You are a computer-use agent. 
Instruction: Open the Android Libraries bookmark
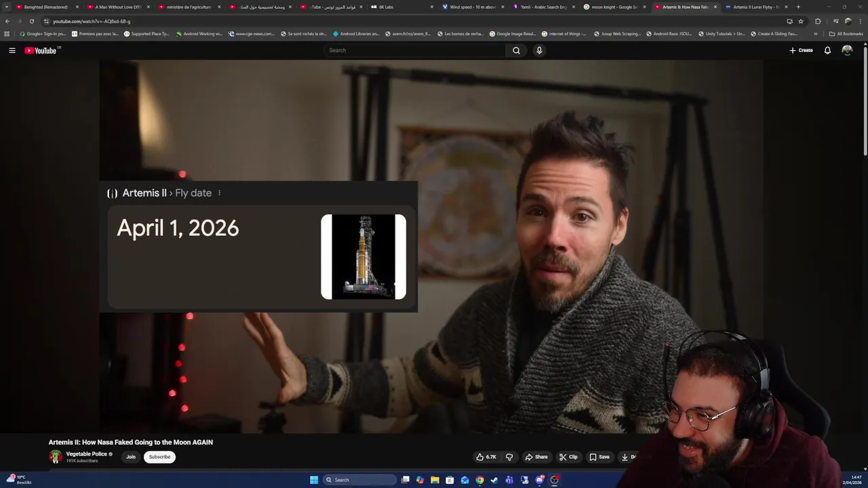point(357,33)
